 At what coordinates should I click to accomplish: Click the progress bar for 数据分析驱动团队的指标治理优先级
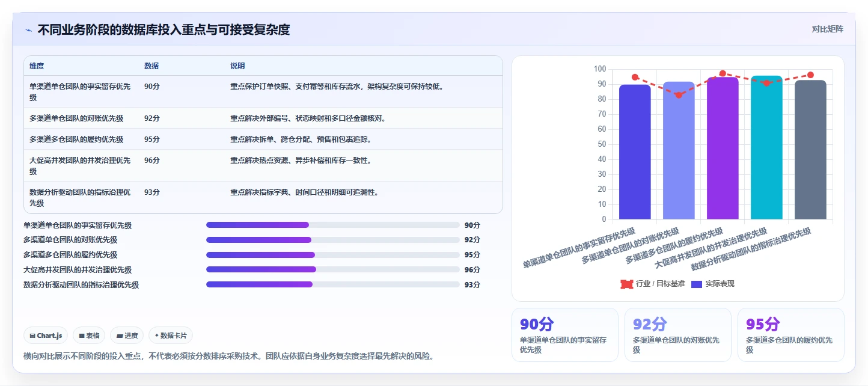333,284
